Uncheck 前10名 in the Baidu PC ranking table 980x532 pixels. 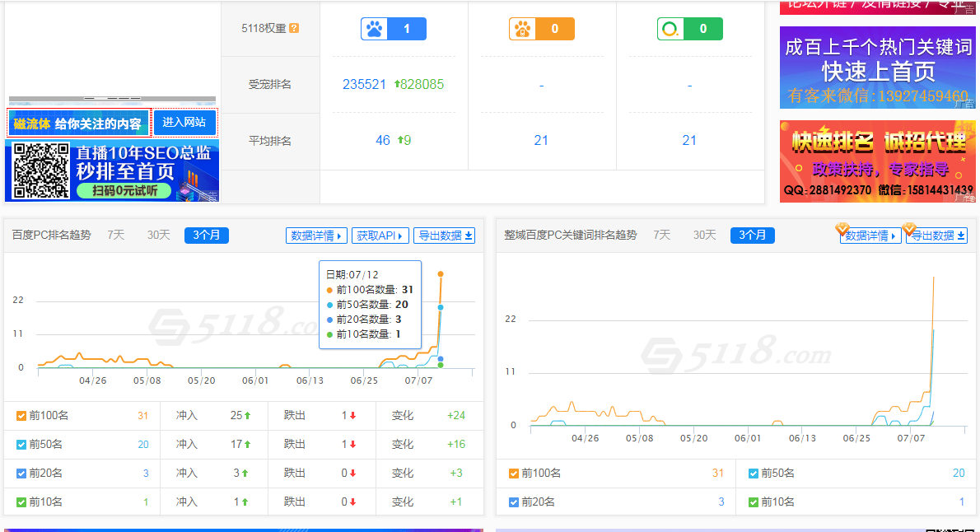pos(21,502)
